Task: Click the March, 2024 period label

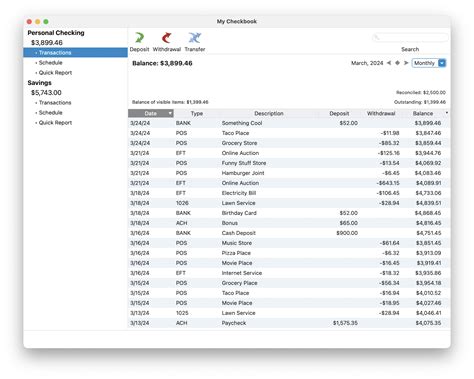Action: tap(367, 63)
